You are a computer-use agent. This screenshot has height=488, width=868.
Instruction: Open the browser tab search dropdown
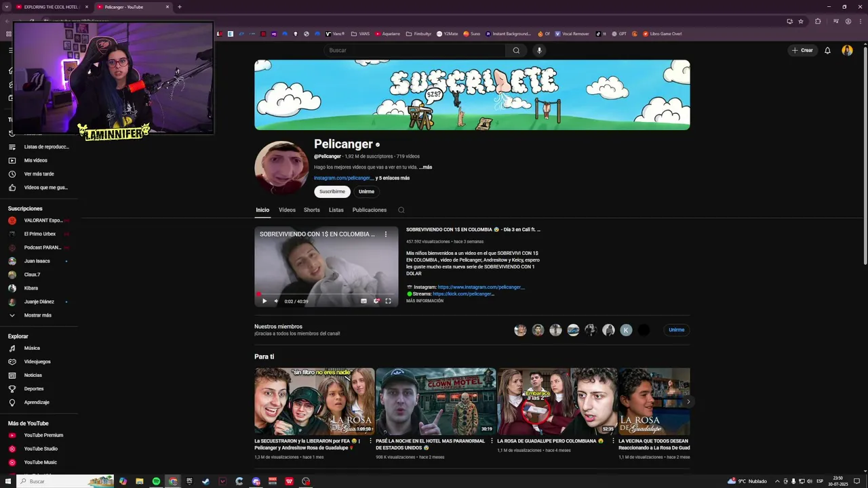(6, 7)
